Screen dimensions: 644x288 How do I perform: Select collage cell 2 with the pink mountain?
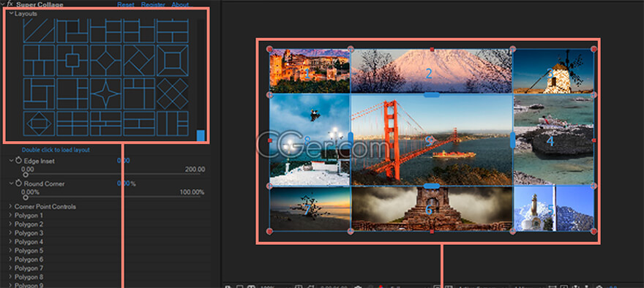(x=431, y=72)
